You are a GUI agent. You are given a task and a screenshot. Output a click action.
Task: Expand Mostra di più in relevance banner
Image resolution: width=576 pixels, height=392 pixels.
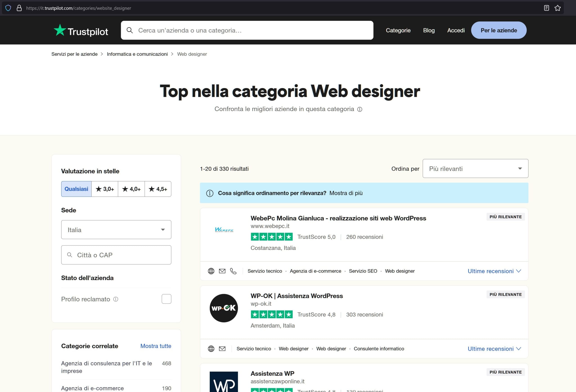coord(346,193)
